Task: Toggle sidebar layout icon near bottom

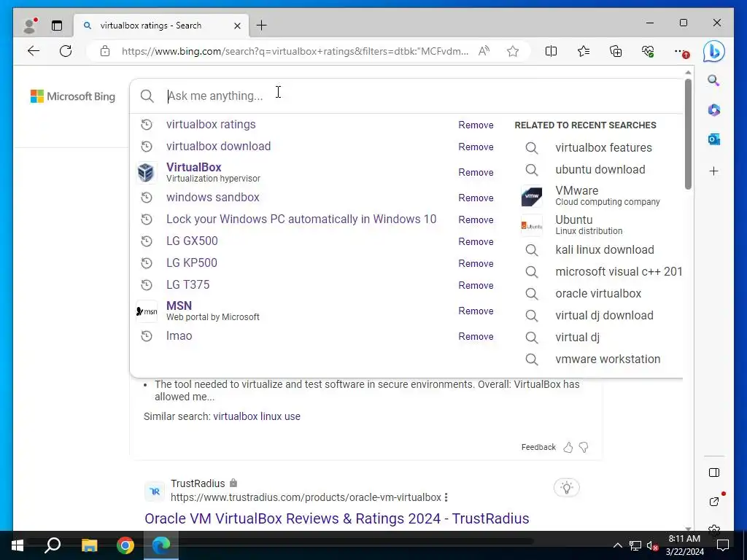Action: coord(713,472)
